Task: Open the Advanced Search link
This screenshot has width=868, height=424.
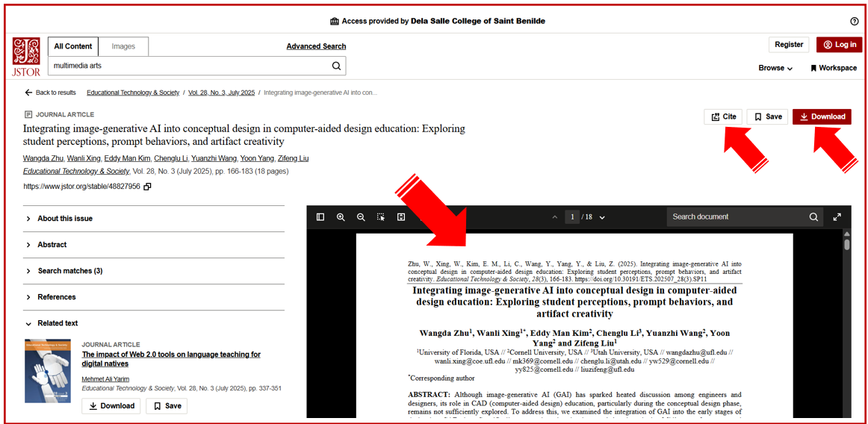Action: click(x=316, y=46)
